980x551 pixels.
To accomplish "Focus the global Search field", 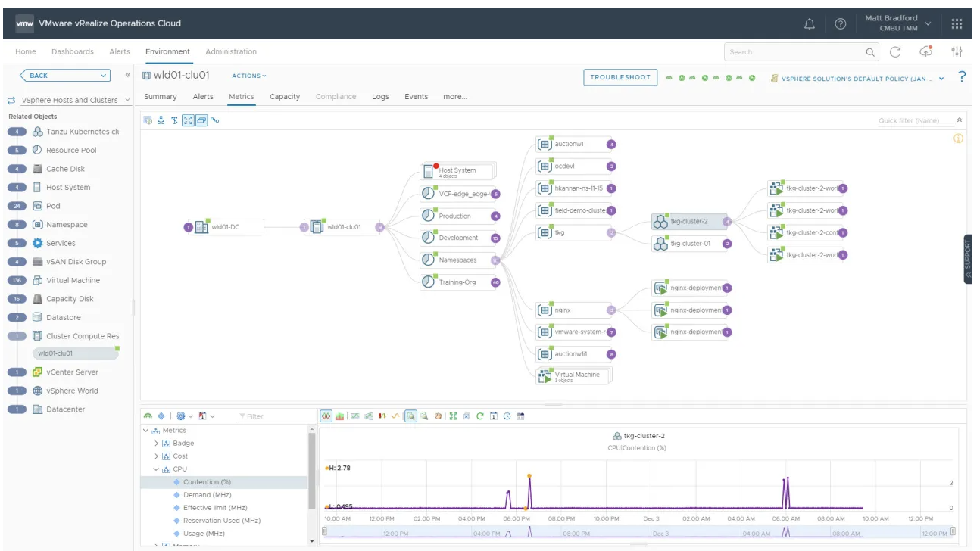I will pos(794,52).
